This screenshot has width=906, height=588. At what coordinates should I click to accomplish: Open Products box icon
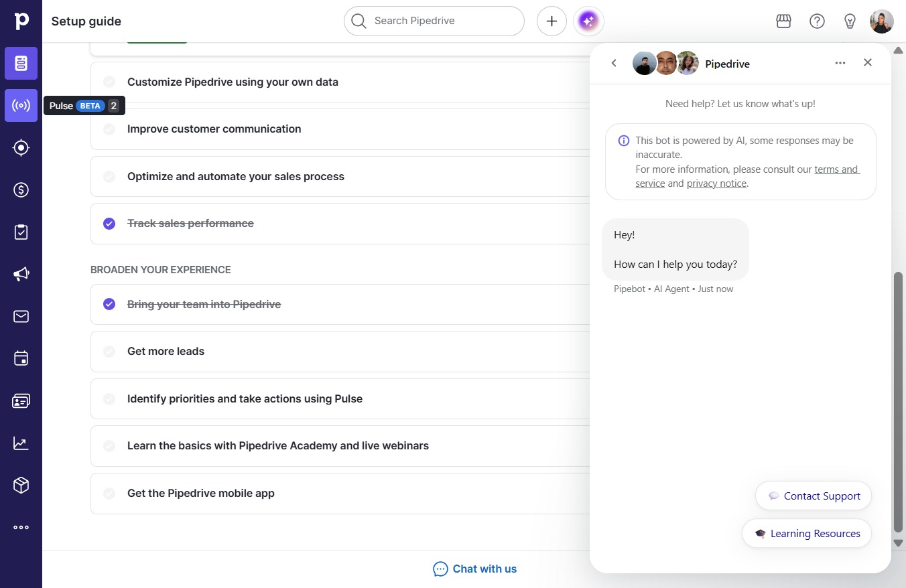click(21, 485)
